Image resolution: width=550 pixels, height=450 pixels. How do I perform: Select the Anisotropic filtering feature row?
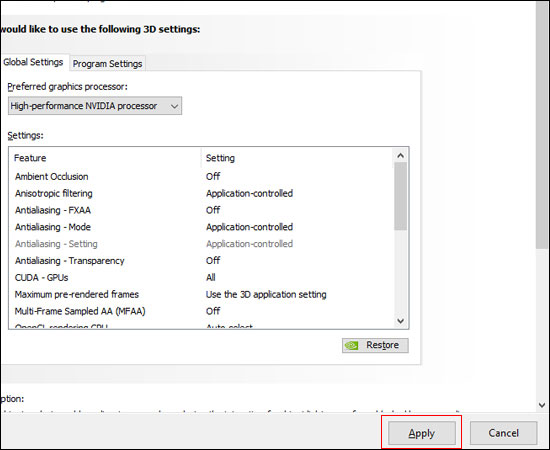202,193
